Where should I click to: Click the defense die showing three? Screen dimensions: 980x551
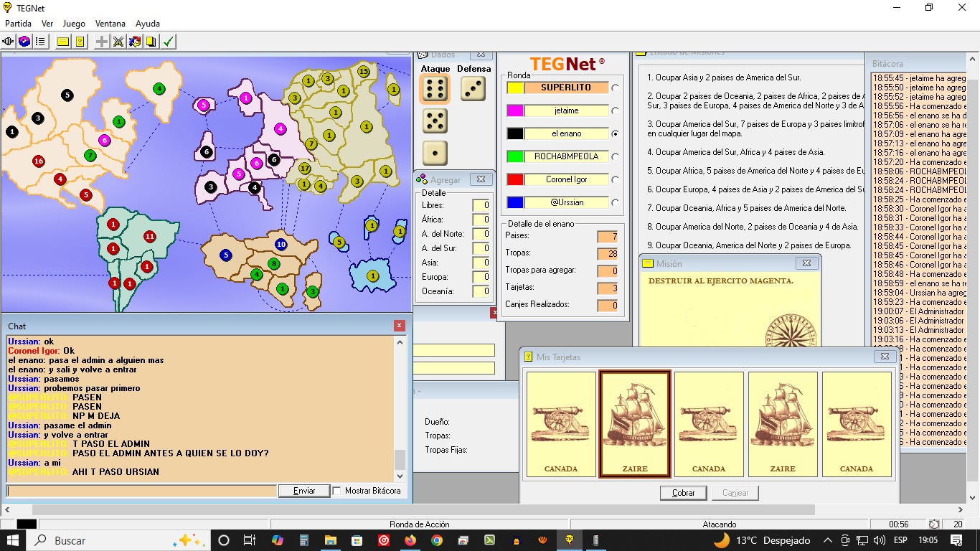click(473, 89)
